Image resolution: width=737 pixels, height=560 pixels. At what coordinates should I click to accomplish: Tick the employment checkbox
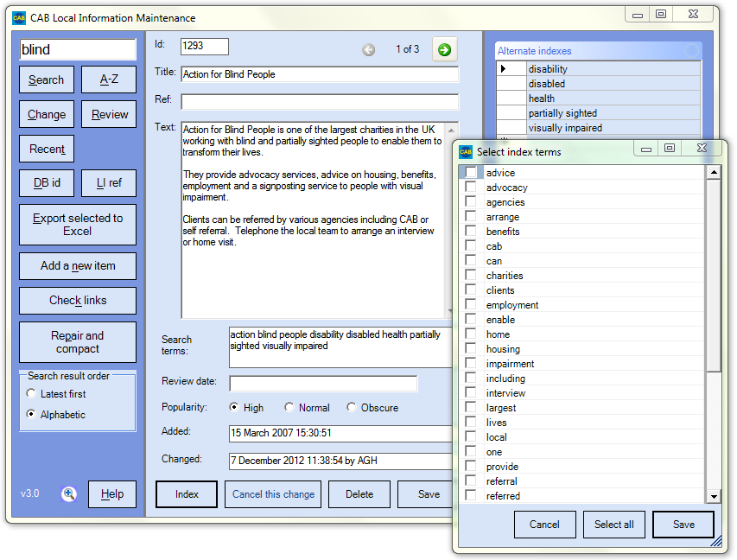point(471,304)
